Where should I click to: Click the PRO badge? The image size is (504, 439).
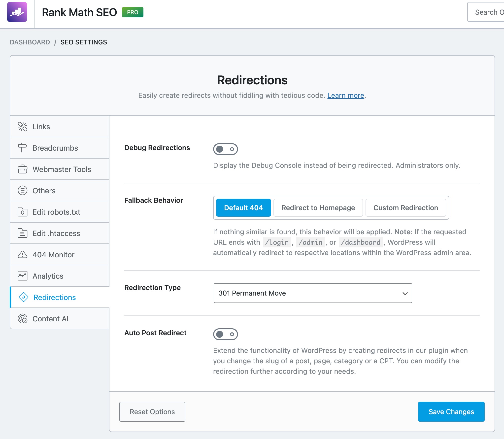coord(133,12)
